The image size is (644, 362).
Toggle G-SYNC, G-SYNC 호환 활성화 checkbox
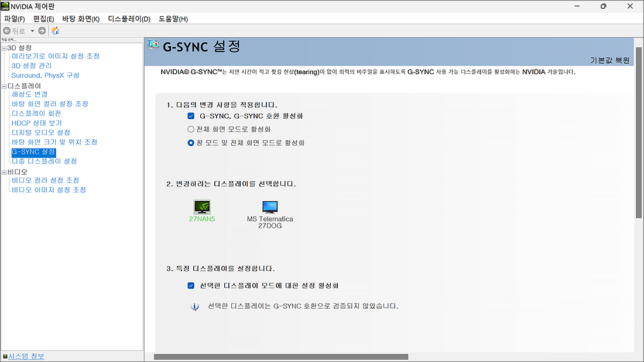click(191, 116)
